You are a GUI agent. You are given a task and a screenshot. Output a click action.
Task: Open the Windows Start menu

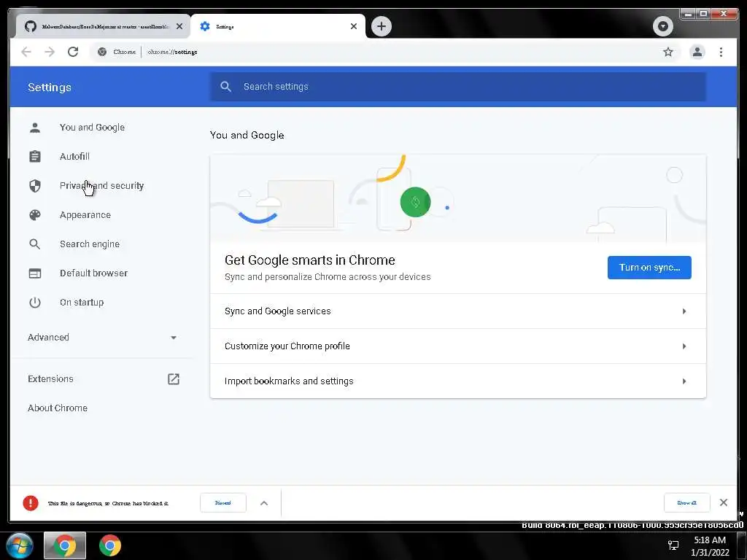click(x=19, y=545)
